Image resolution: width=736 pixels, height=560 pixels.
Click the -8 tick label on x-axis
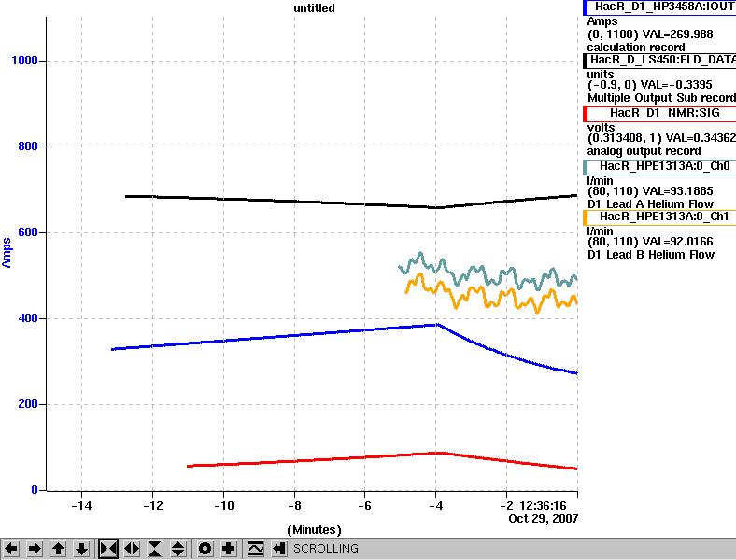click(x=294, y=506)
